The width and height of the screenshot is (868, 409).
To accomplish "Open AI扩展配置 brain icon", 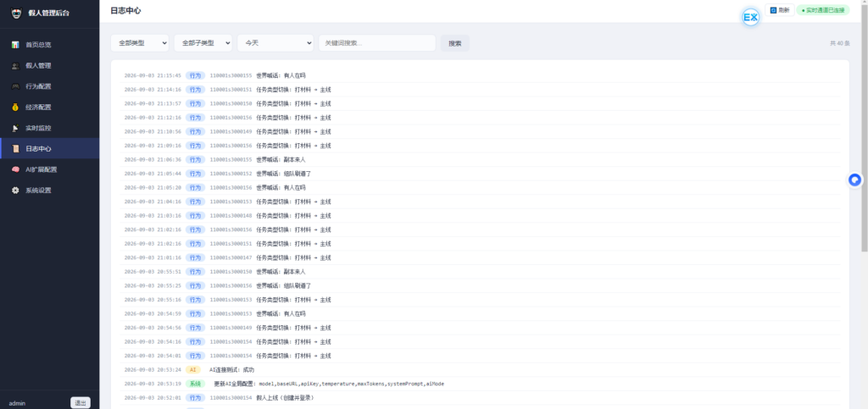I will point(15,169).
